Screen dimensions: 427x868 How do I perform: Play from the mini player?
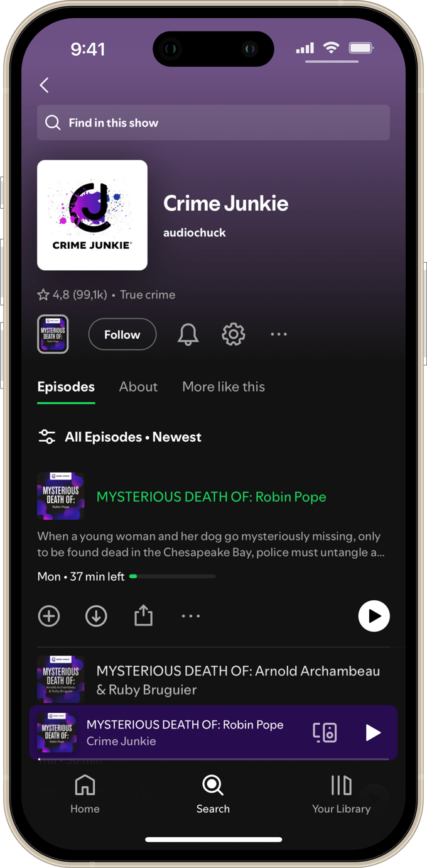tap(373, 732)
